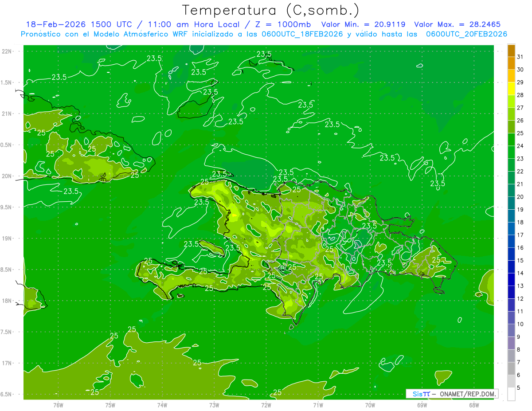
Task: Pick the orange legend band between 30 and 31
Action: pos(511,63)
